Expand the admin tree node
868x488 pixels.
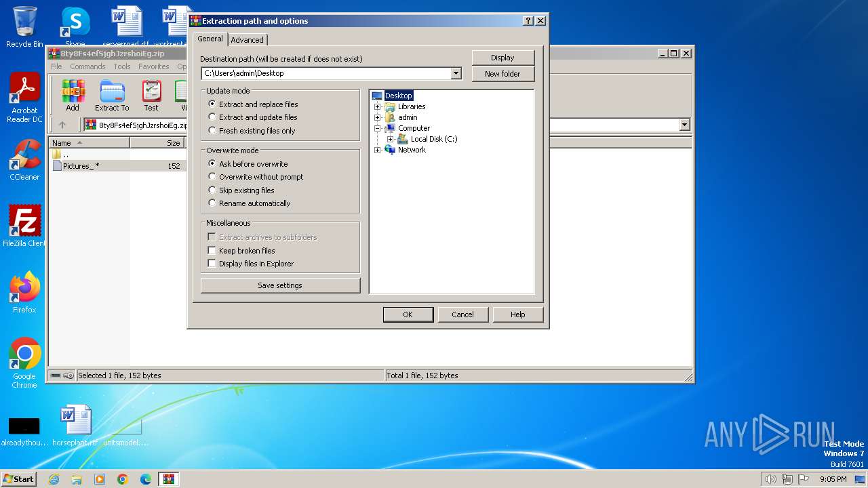coord(378,117)
